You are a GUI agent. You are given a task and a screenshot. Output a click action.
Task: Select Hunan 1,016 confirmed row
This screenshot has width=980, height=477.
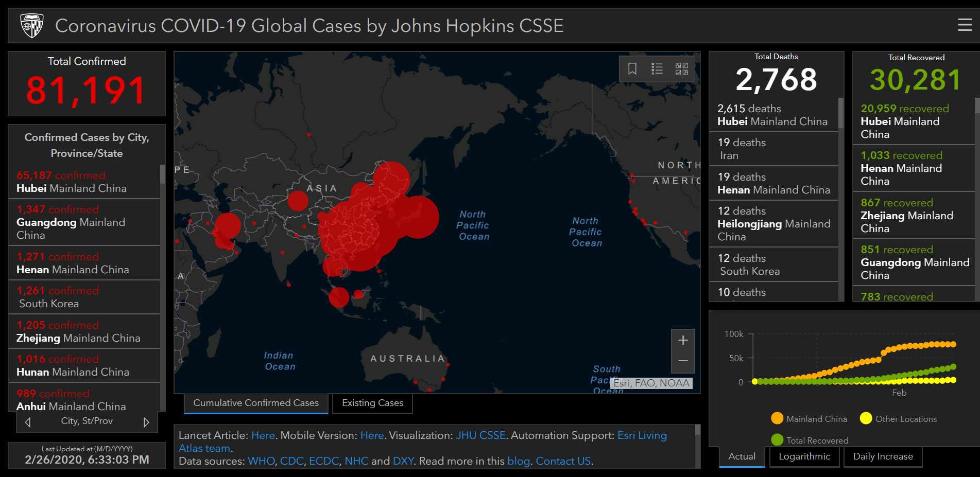click(84, 365)
